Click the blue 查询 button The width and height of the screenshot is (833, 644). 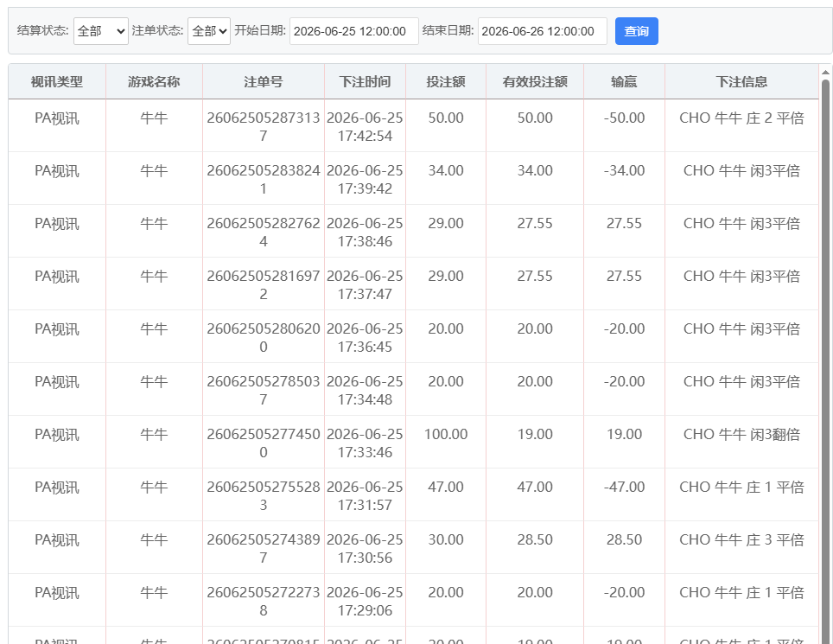pos(637,31)
